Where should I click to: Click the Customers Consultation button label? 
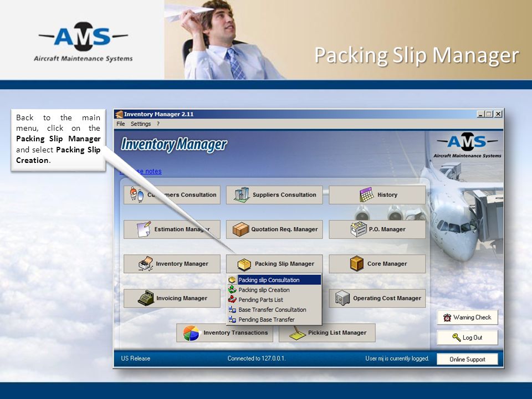(182, 195)
